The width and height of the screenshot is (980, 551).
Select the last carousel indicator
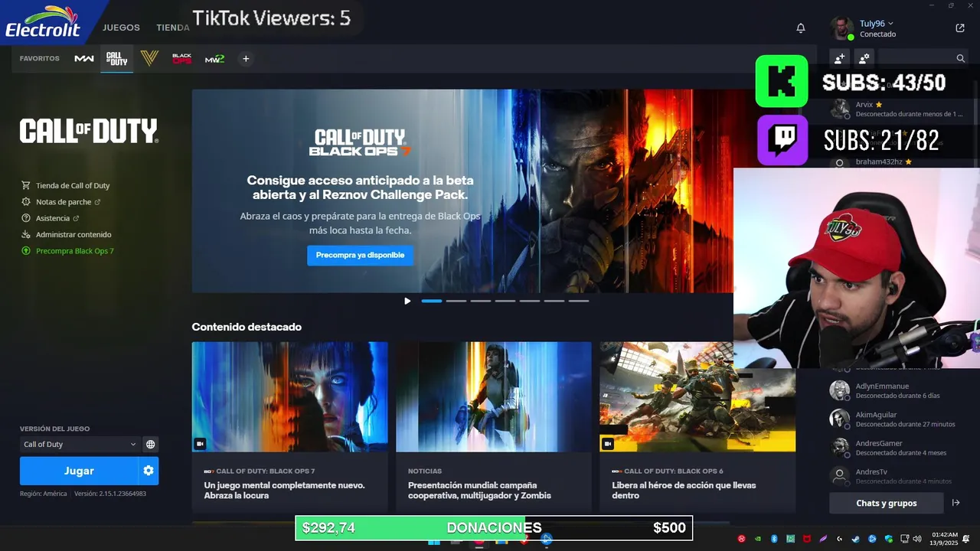pyautogui.click(x=579, y=301)
